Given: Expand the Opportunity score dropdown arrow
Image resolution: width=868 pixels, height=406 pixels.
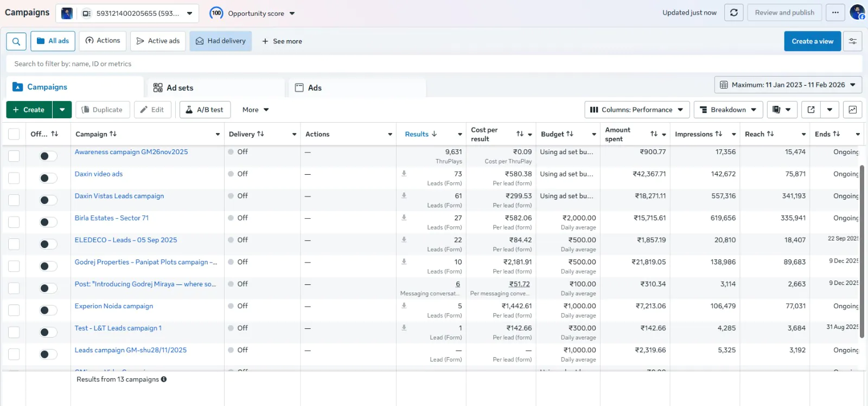Looking at the screenshot, I should coord(292,14).
